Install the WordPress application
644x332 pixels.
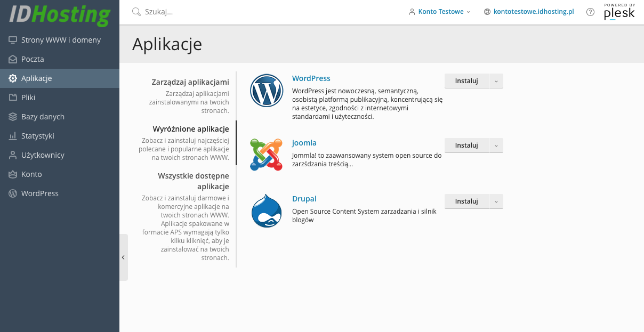tap(466, 81)
